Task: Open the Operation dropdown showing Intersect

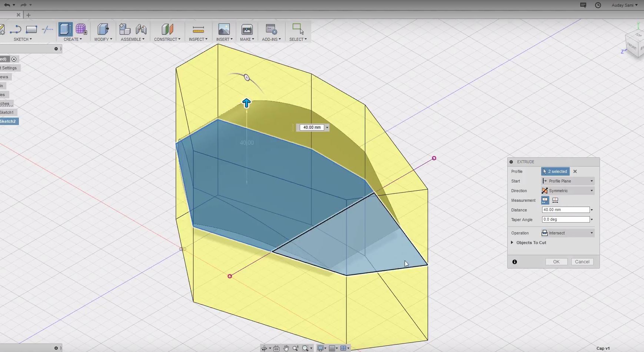Action: 568,233
